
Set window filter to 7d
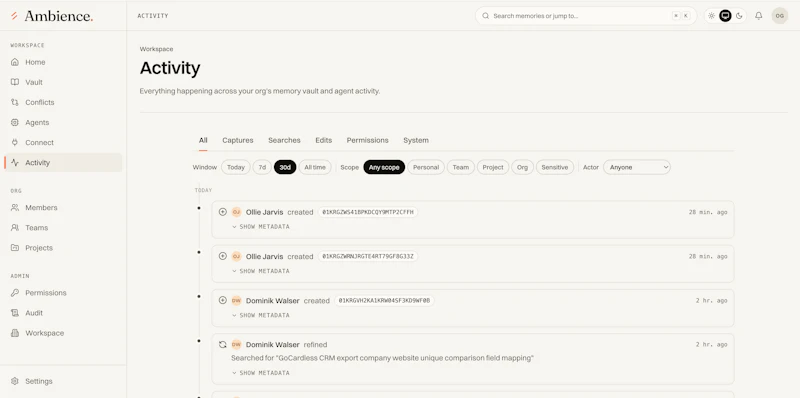262,167
